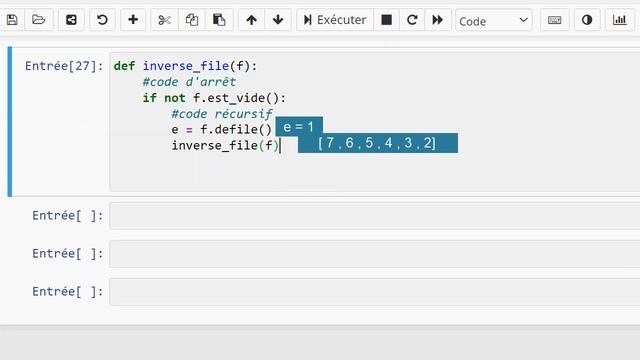
Task: Select the third empty Entrée cell
Action: click(374, 291)
